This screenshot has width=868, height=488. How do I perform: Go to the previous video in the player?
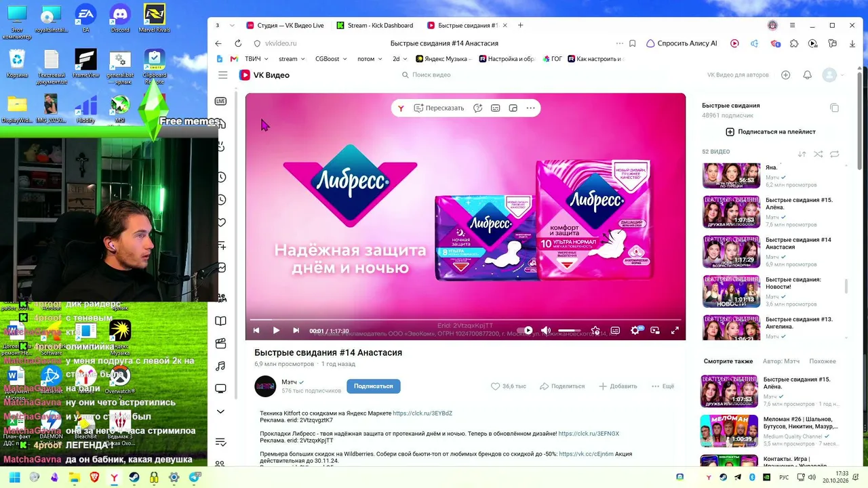256,331
